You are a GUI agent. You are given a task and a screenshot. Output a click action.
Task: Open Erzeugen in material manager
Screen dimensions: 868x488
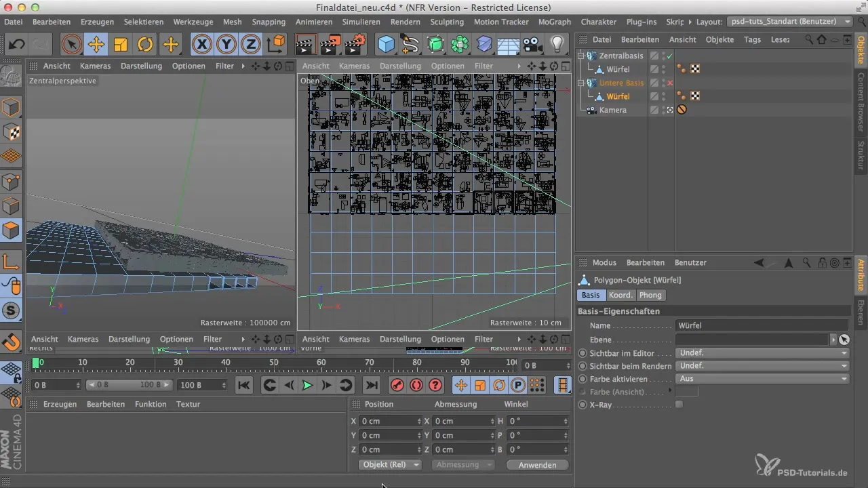60,404
